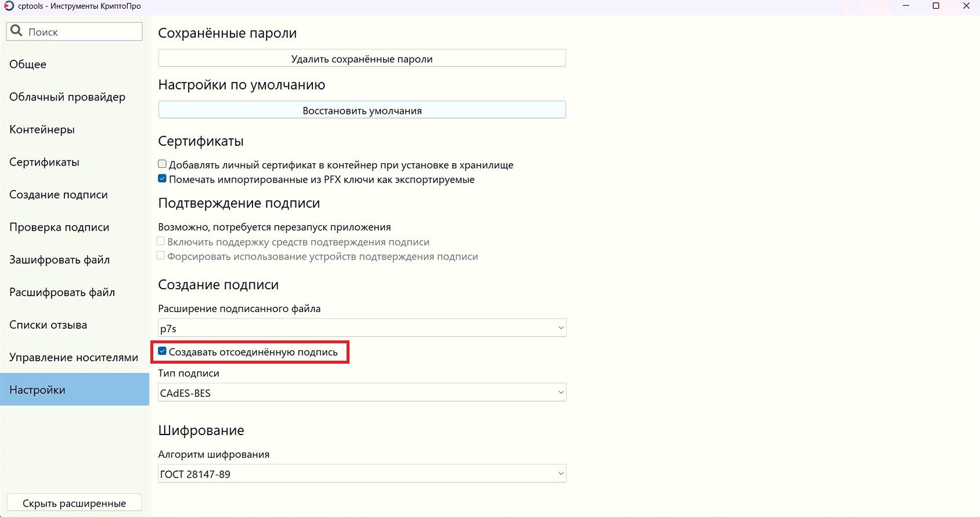Click Восстановить умолчания button
980x517 pixels.
[x=362, y=110]
